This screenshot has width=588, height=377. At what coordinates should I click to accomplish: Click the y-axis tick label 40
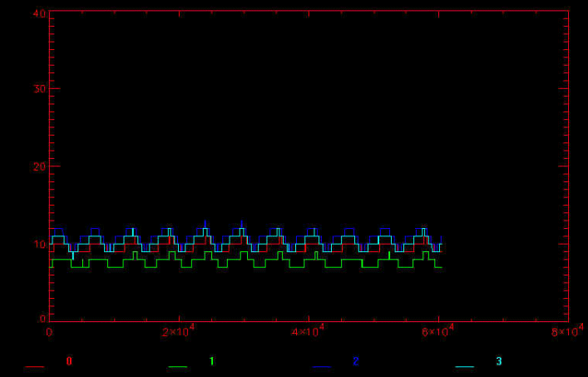click(x=39, y=13)
